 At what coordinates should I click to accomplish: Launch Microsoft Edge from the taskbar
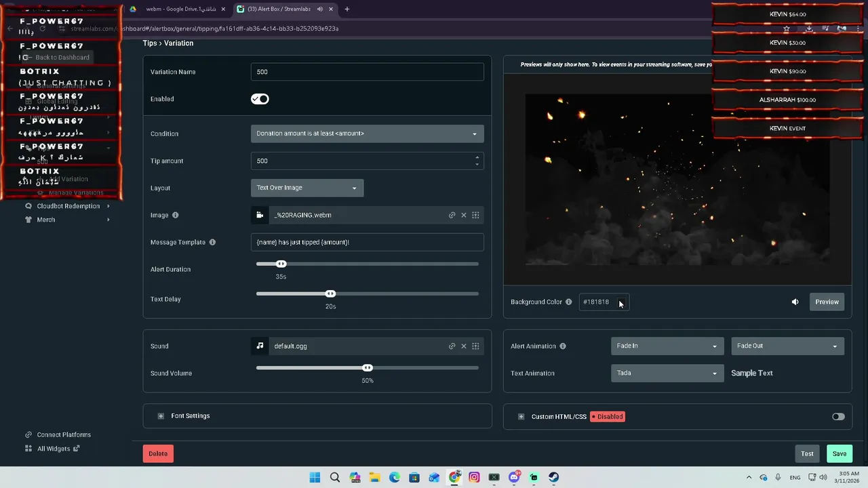(394, 477)
